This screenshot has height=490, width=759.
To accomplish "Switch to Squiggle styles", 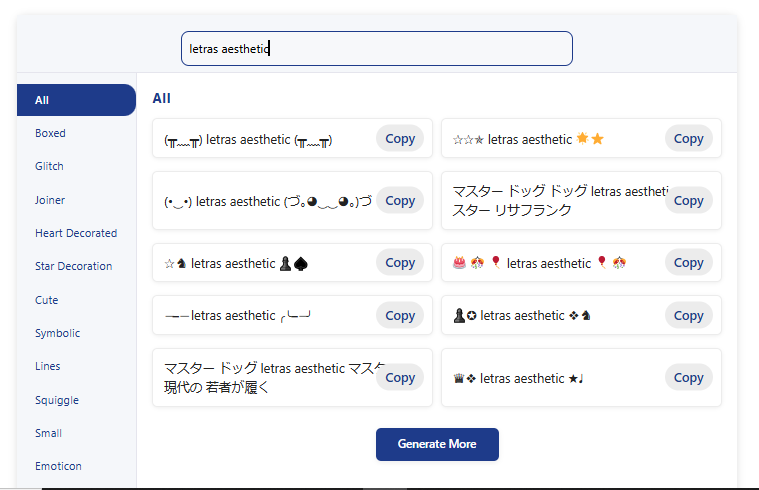I will [x=56, y=400].
